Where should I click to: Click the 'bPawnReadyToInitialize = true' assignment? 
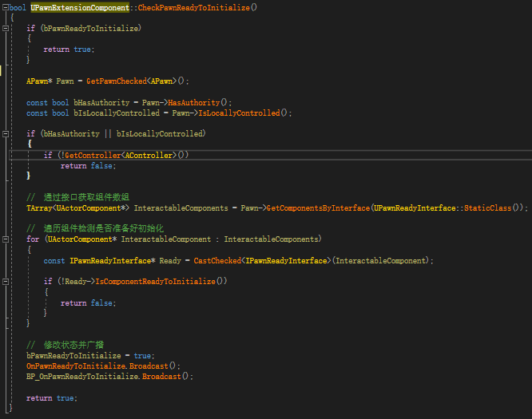pyautogui.click(x=90, y=356)
